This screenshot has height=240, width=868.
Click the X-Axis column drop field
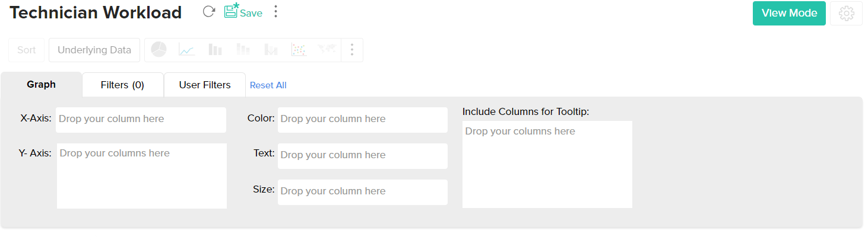141,119
